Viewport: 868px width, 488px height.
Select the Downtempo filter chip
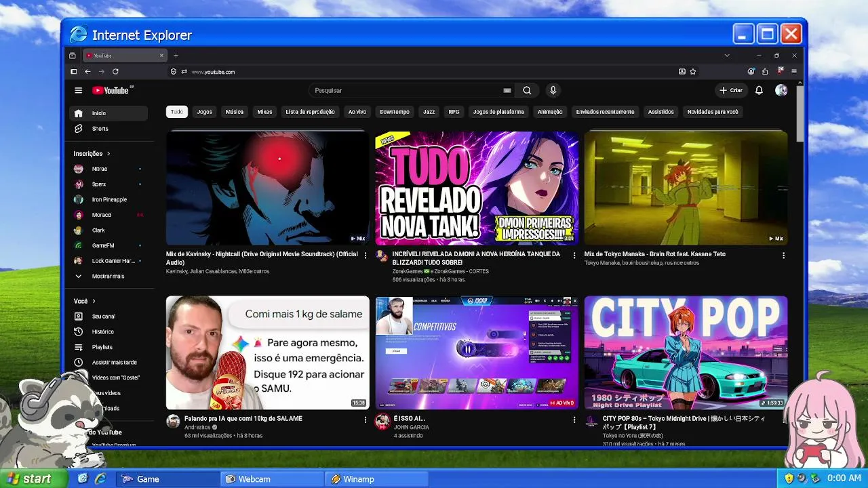pyautogui.click(x=395, y=112)
